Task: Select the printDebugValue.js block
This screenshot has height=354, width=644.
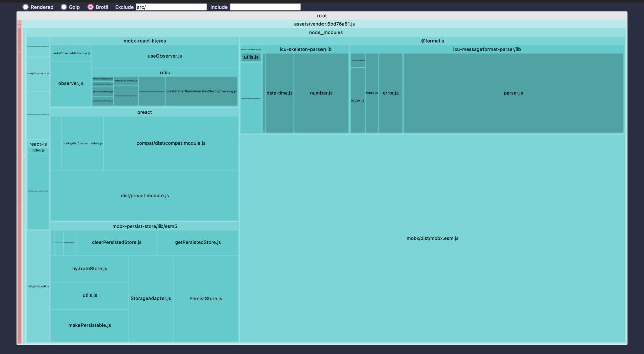Action: point(103,79)
